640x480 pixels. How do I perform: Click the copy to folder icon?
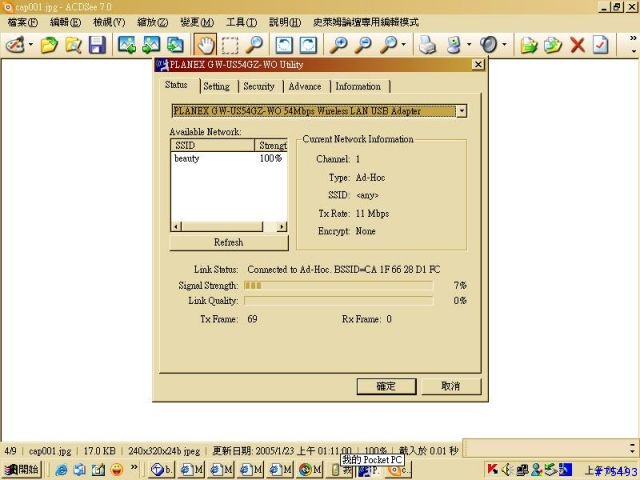click(x=529, y=44)
